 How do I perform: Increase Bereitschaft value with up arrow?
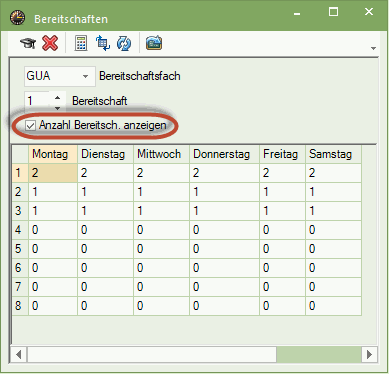pyautogui.click(x=57, y=98)
